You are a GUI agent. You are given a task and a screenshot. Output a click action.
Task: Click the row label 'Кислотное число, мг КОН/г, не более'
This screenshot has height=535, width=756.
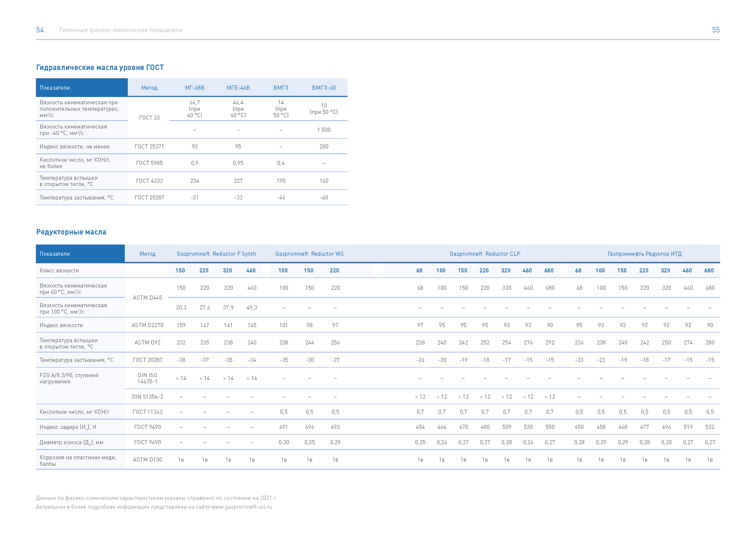click(75, 163)
